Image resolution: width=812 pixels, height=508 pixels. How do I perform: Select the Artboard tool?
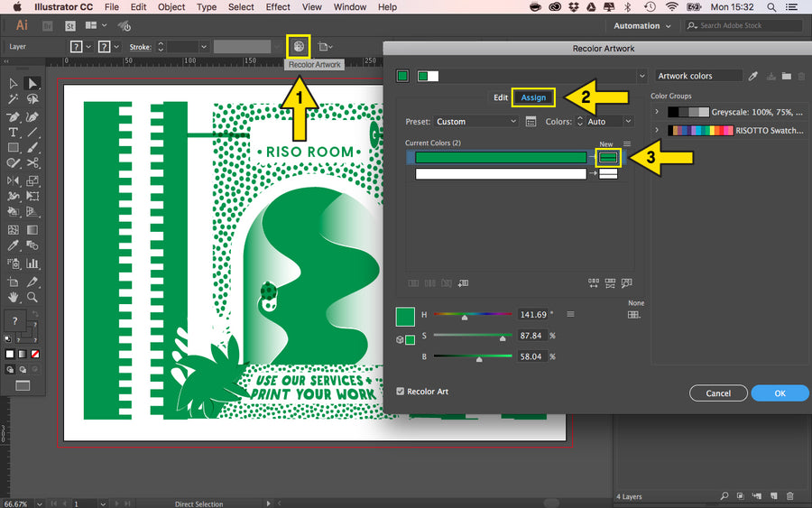pyautogui.click(x=13, y=282)
